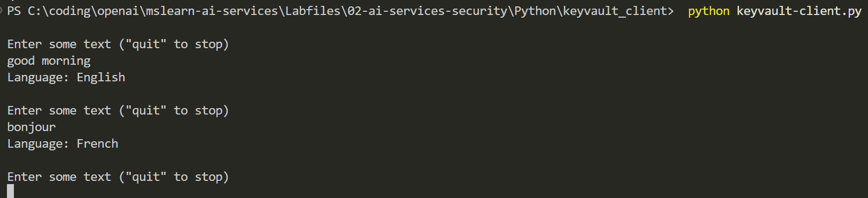Click the detected language word "English"
Screen dimensions: 868x198
[x=101, y=78]
